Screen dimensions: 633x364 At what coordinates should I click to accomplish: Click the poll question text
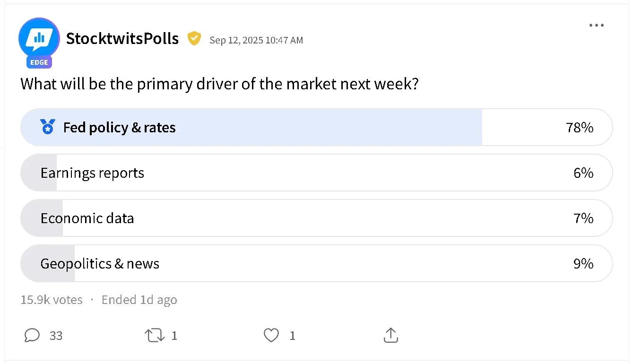pos(220,85)
